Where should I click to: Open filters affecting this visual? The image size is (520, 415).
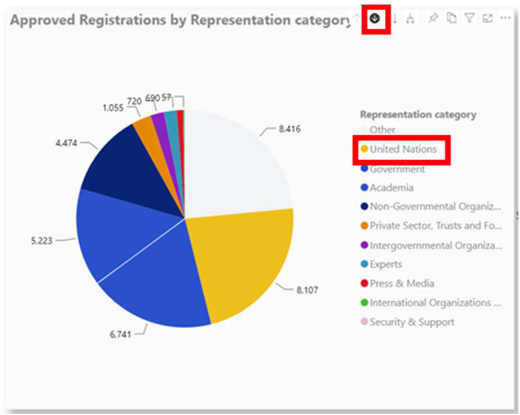(x=470, y=18)
